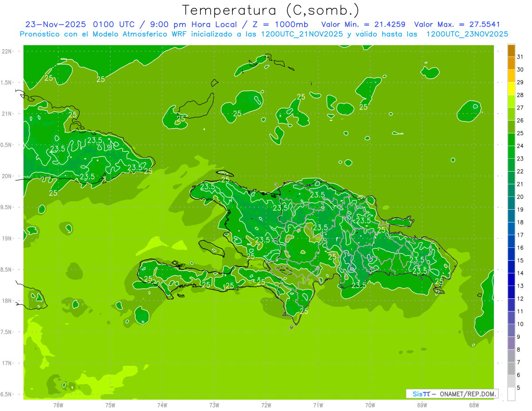The image size is (532, 411).
Task: Click the green segment between 24 and 25
Action: click(511, 139)
